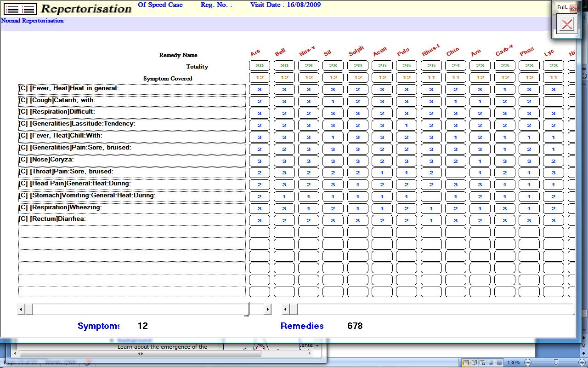Close the small Full floating window
Image resolution: width=588 pixels, height=368 pixels.
[x=573, y=8]
